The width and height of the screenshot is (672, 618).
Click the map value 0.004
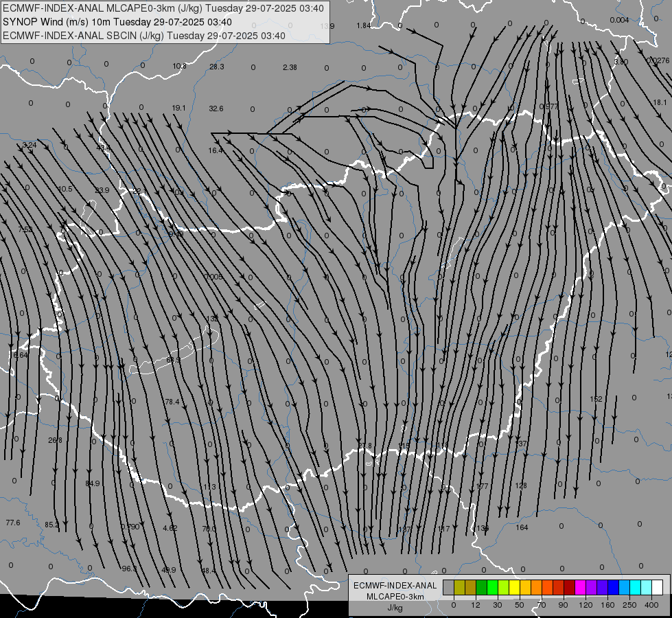tap(619, 20)
